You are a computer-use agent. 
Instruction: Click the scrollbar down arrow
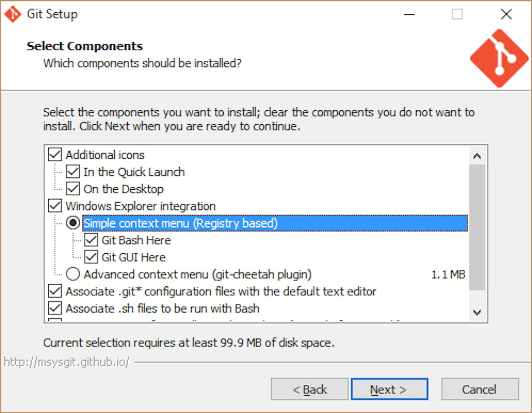[x=477, y=312]
